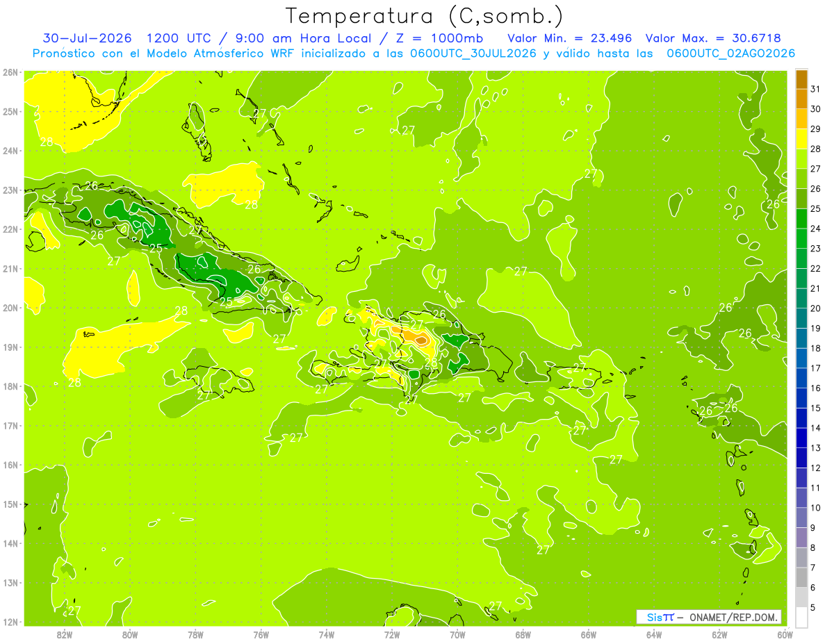Click the "16N" latitude axis label
834x644 pixels.
click(x=10, y=465)
